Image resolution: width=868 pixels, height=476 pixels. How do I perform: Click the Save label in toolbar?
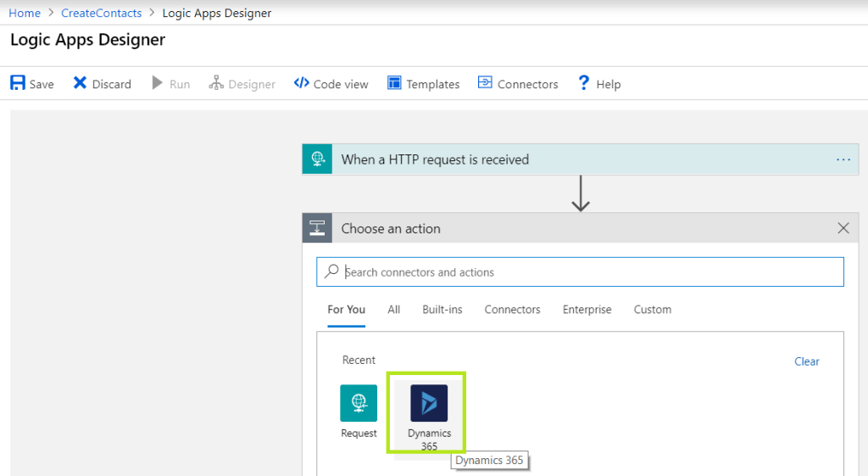42,84
